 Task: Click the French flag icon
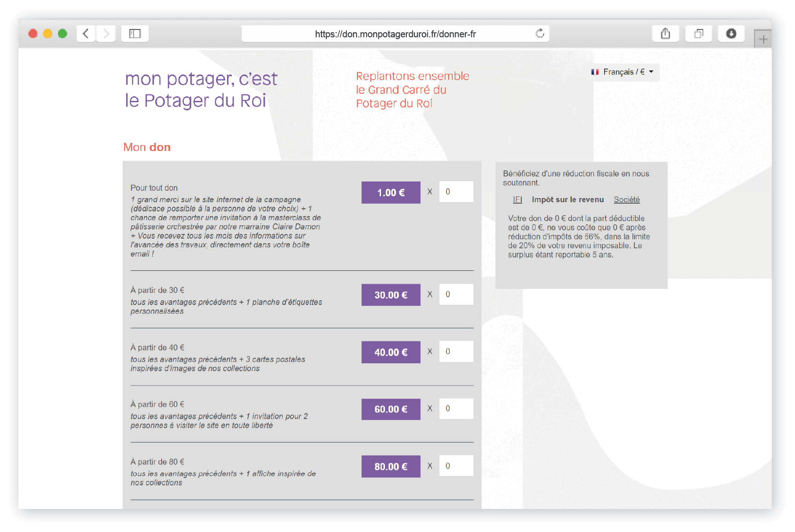pyautogui.click(x=595, y=72)
